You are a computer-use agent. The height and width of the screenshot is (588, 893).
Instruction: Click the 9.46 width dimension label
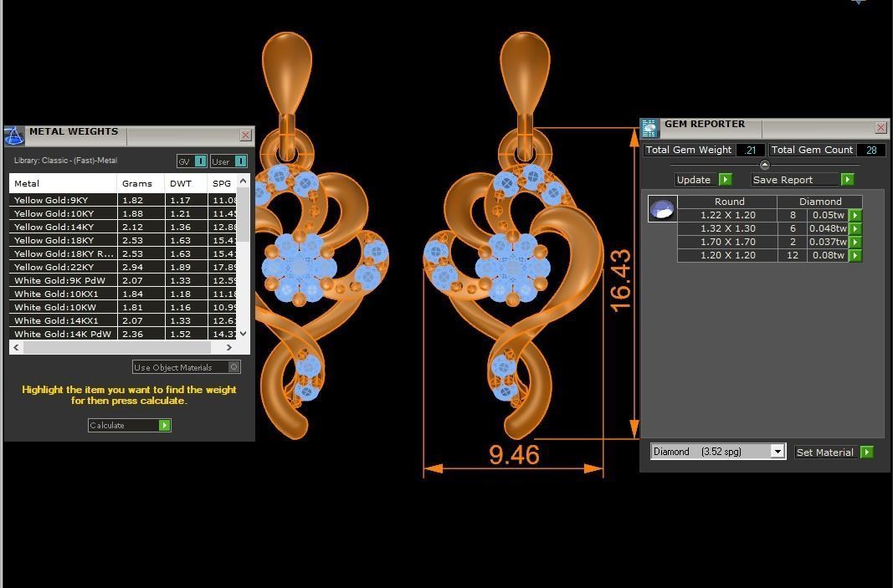pyautogui.click(x=514, y=455)
